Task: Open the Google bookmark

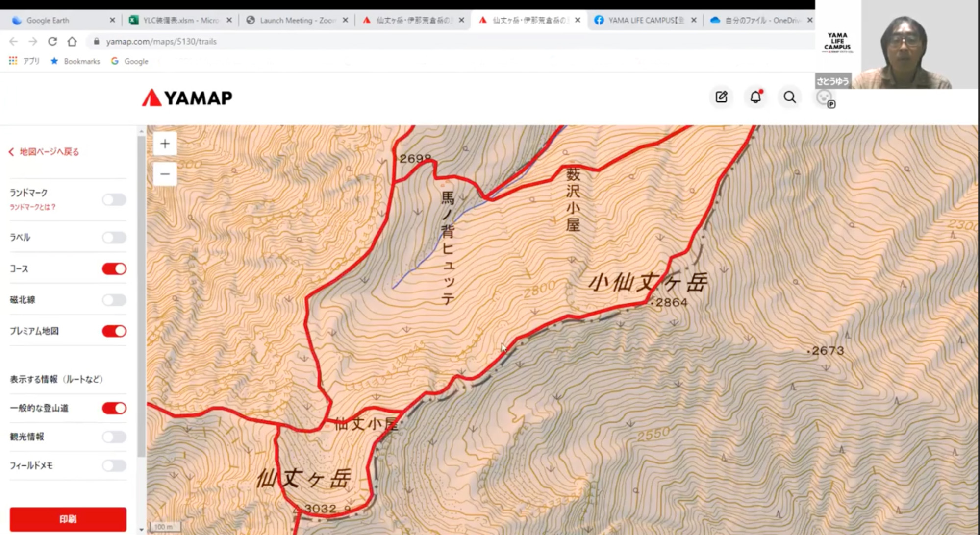Action: [x=130, y=61]
